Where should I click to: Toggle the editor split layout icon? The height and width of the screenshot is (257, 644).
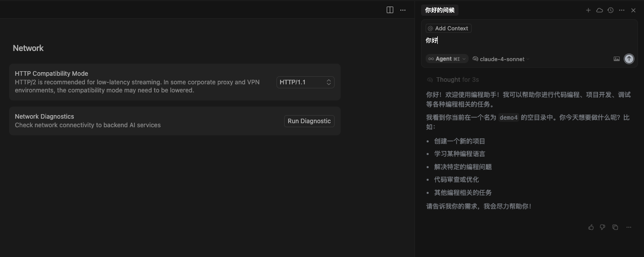tap(390, 10)
